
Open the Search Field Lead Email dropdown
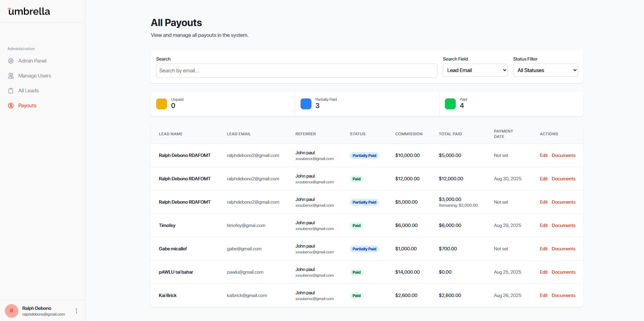pyautogui.click(x=475, y=70)
